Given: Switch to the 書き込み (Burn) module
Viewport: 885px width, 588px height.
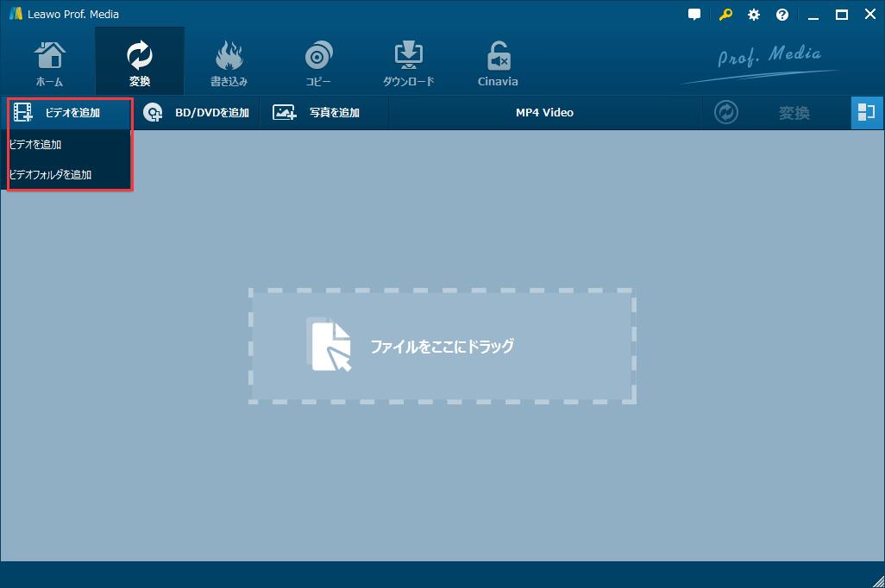Looking at the screenshot, I should tap(229, 60).
